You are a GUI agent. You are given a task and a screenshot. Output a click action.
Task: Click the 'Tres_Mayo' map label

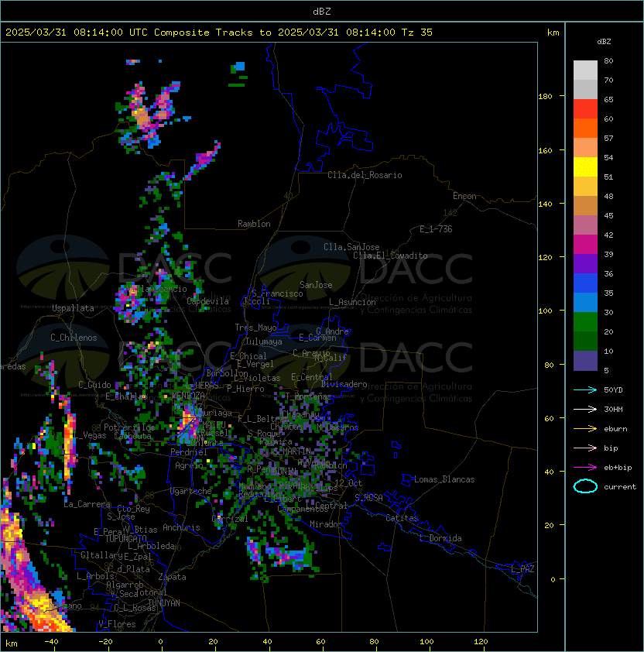pyautogui.click(x=255, y=328)
